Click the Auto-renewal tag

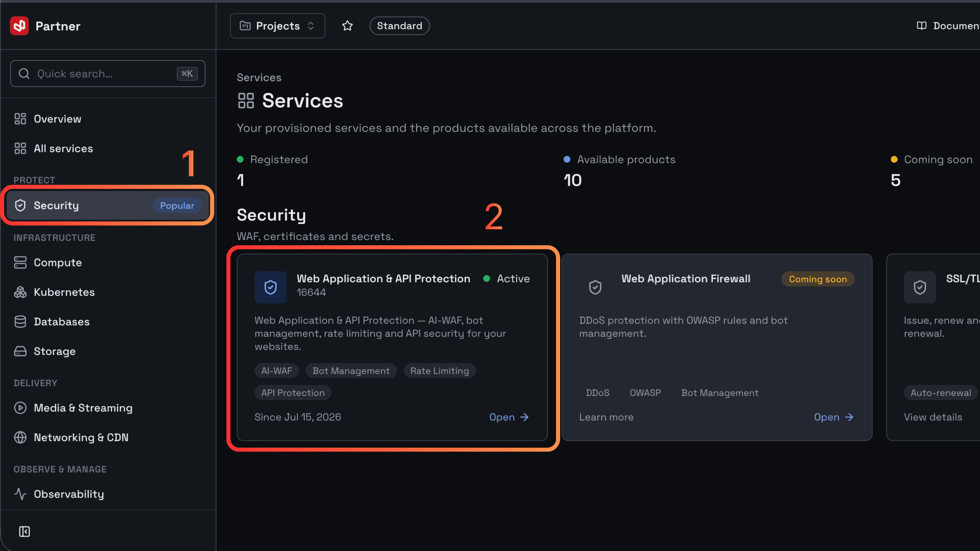pos(940,393)
